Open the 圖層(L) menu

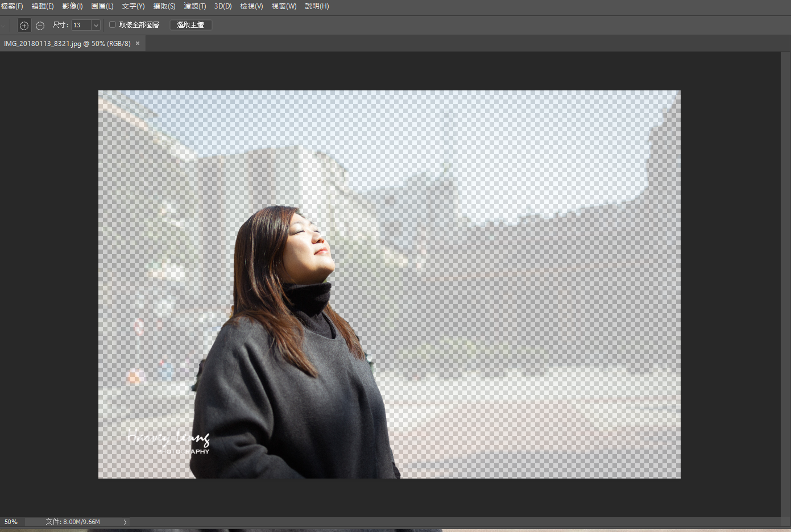coord(102,6)
